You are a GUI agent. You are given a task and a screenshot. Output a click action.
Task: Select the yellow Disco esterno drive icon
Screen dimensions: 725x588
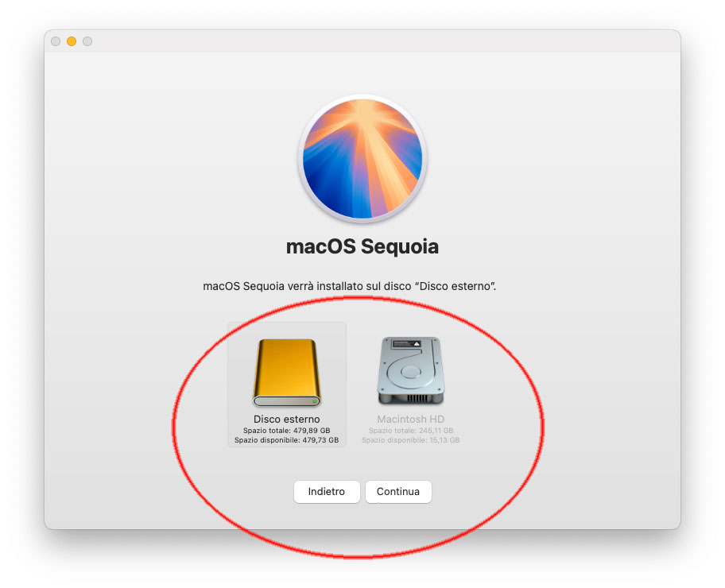click(287, 373)
